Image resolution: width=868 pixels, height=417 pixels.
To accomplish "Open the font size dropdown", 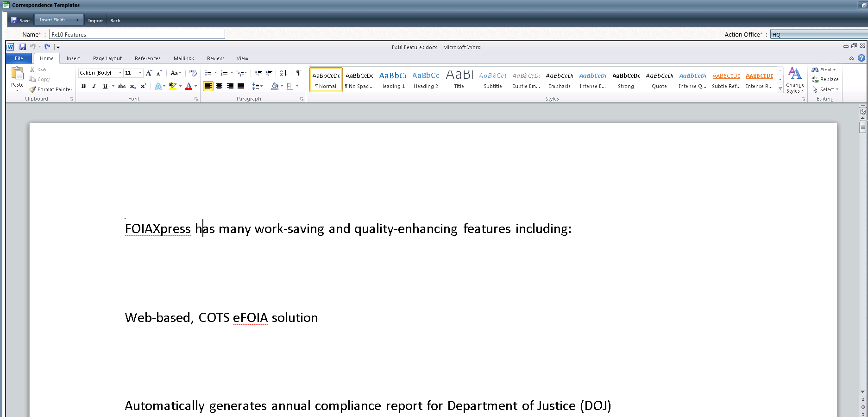I will 140,73.
